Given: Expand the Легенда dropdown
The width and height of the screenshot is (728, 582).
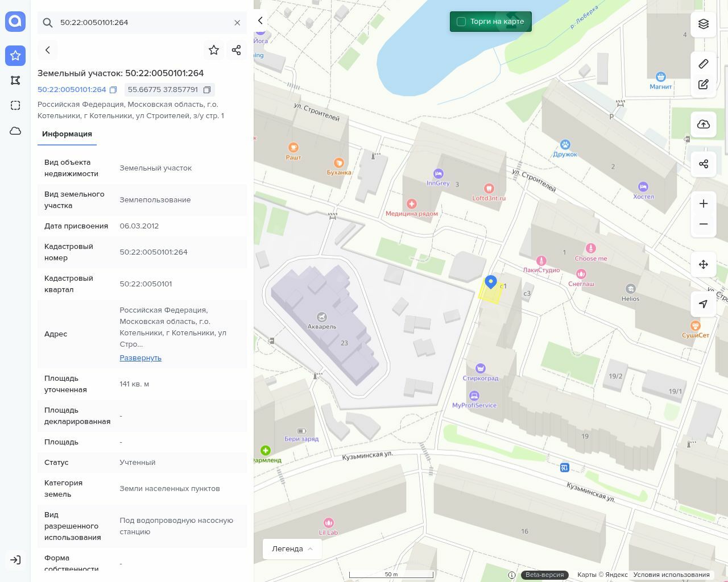Looking at the screenshot, I should [x=292, y=548].
